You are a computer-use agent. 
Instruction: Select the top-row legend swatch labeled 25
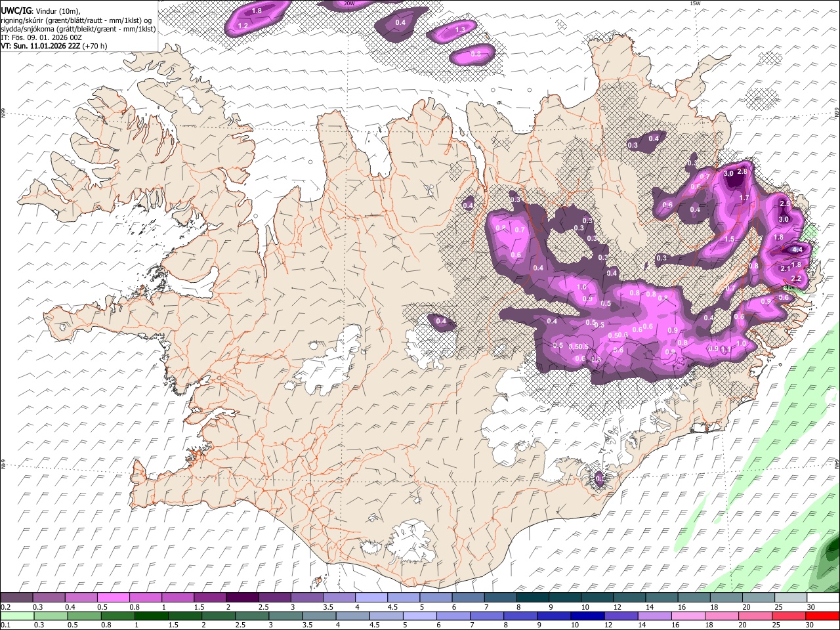pyautogui.click(x=791, y=598)
